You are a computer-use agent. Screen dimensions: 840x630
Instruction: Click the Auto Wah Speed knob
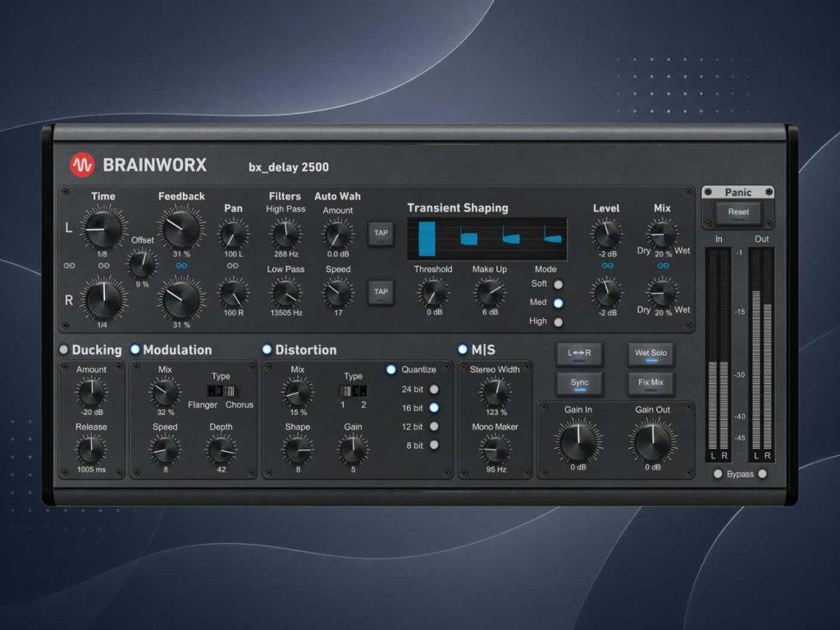point(337,293)
